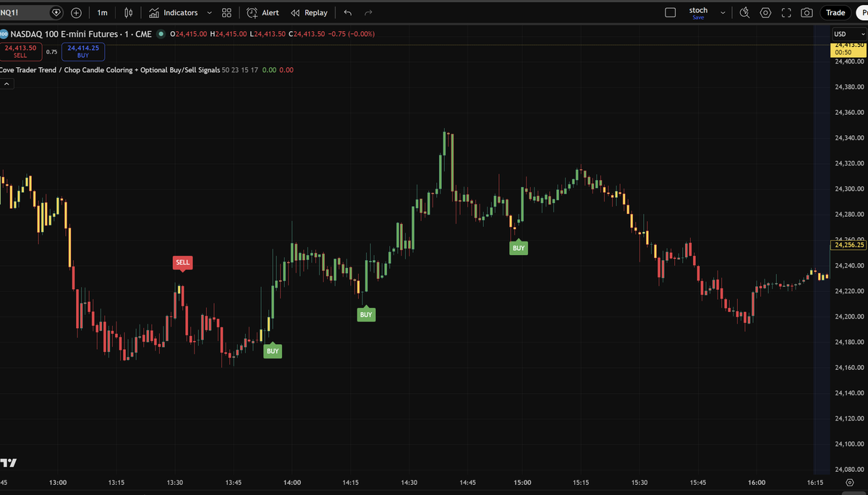Collapse the indicator legend with the arrow
Viewport: 868px width, 495px height.
pyautogui.click(x=7, y=83)
